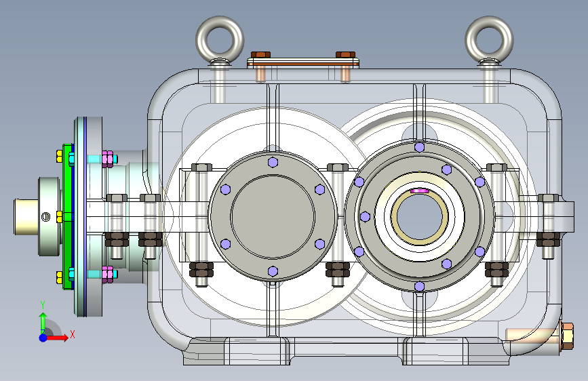Select the upper pink nut on input flange

click(107, 159)
